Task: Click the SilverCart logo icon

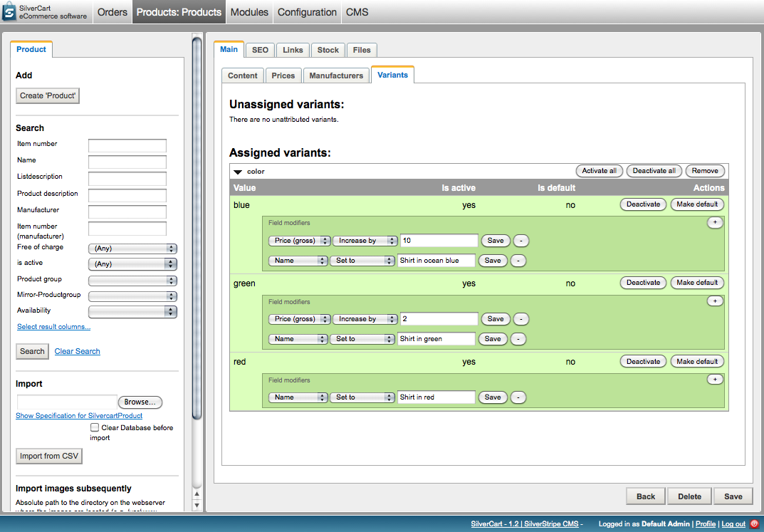Action: 10,12
